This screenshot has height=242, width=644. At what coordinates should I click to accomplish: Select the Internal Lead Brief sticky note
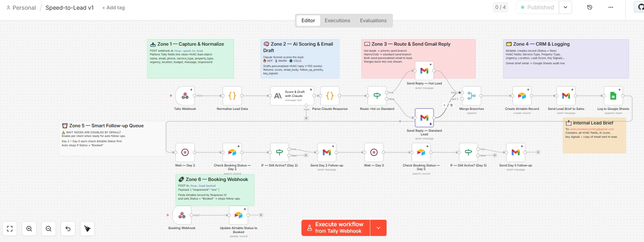(x=595, y=135)
